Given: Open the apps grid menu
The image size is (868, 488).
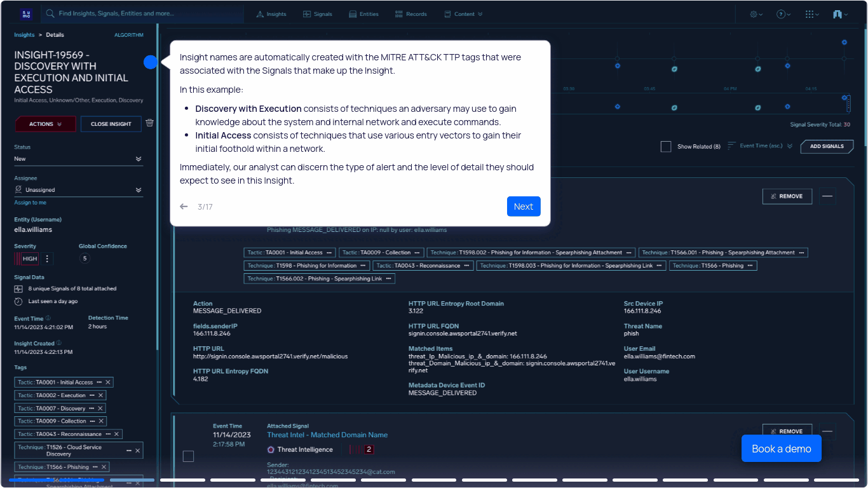Looking at the screenshot, I should 811,14.
